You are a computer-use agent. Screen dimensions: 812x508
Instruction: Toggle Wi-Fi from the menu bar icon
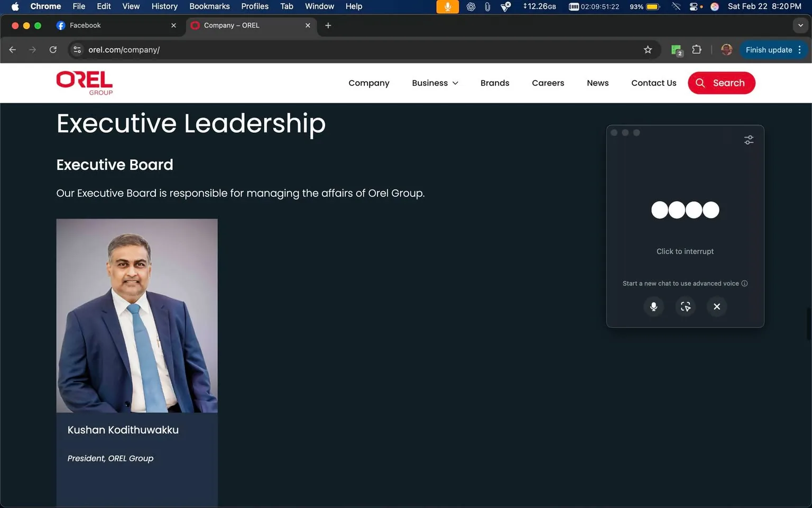(x=676, y=7)
